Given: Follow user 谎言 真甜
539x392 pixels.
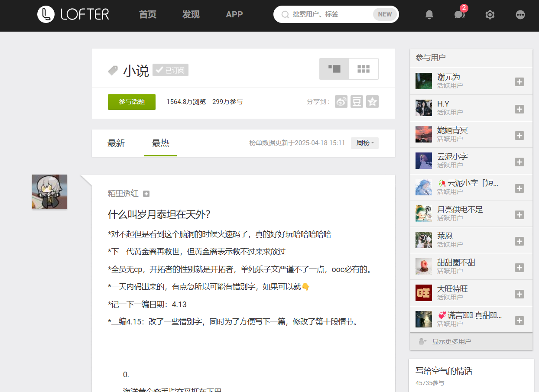Looking at the screenshot, I should point(520,321).
